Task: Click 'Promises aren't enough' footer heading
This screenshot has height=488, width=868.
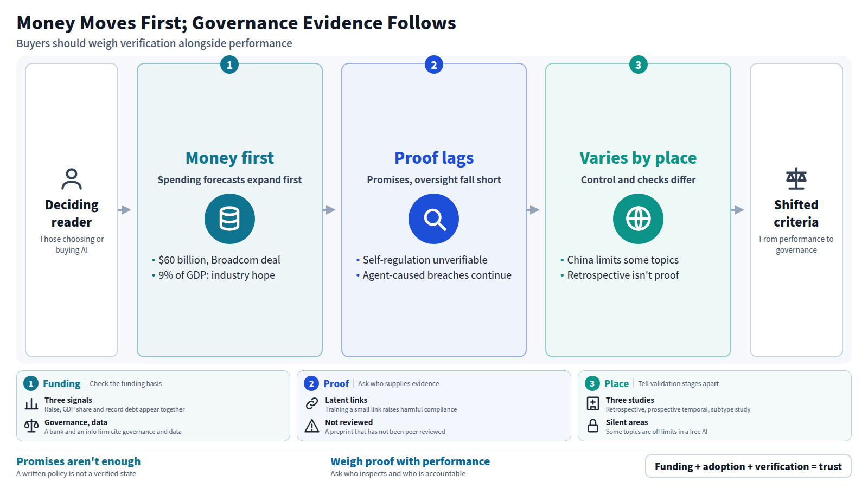Action: [79, 461]
